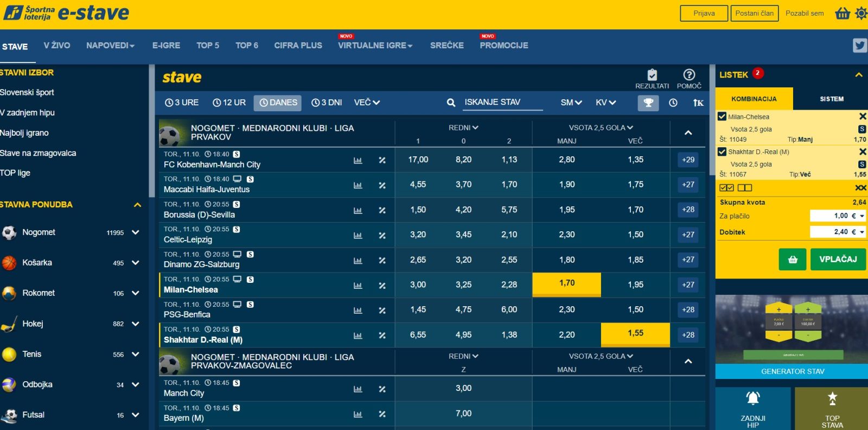Toggle the DANES time filter
Screen dimensions: 868x430
coord(278,103)
